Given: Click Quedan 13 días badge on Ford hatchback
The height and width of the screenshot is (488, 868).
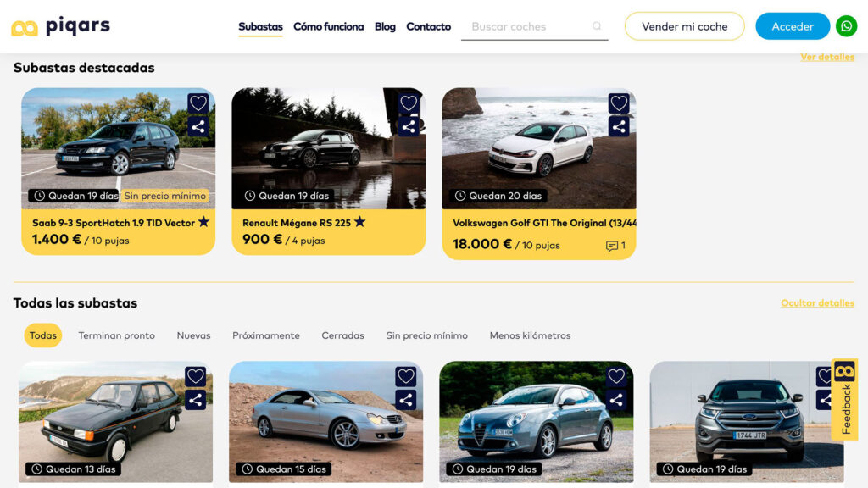Looking at the screenshot, I should (75, 469).
